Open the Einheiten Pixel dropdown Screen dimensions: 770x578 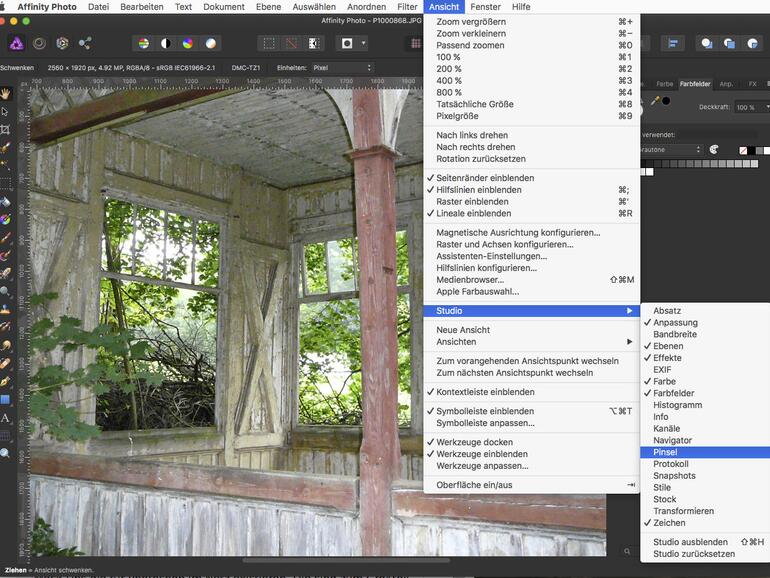click(x=340, y=68)
